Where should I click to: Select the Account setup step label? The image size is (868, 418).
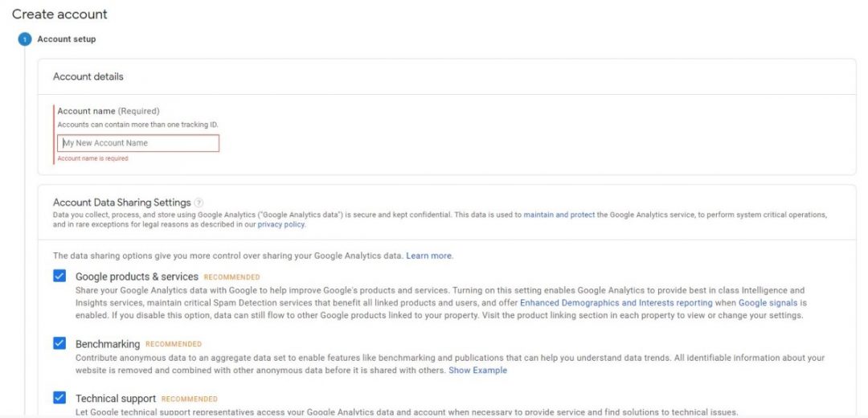coord(67,39)
